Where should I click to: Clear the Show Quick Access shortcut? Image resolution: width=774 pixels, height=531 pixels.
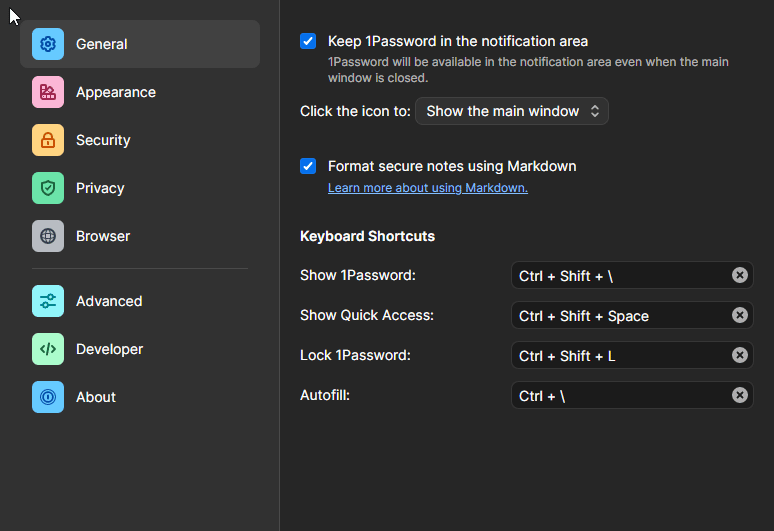(x=739, y=315)
